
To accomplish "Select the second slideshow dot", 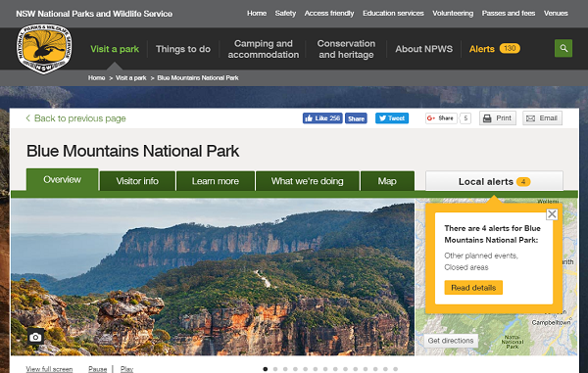I will pyautogui.click(x=275, y=369).
